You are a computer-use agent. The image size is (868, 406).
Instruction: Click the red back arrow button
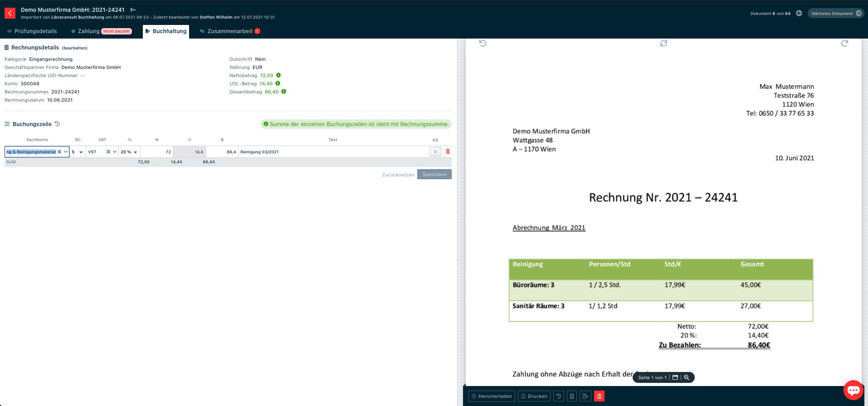(x=10, y=13)
